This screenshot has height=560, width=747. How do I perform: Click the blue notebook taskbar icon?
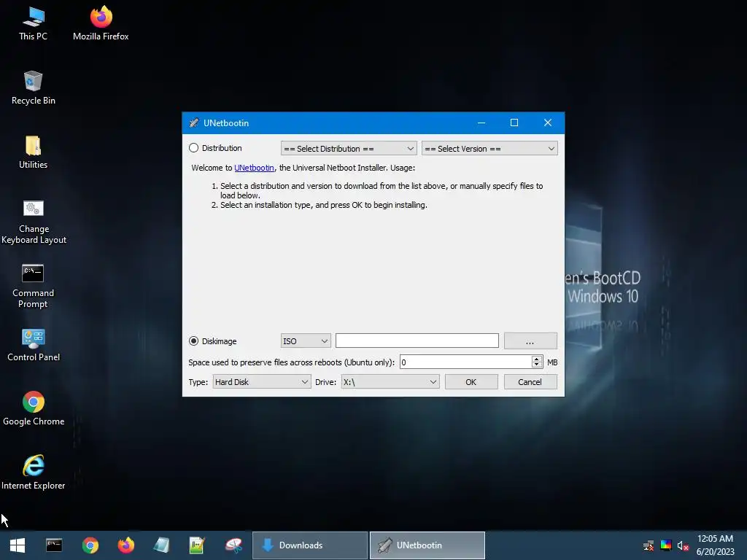point(161,545)
